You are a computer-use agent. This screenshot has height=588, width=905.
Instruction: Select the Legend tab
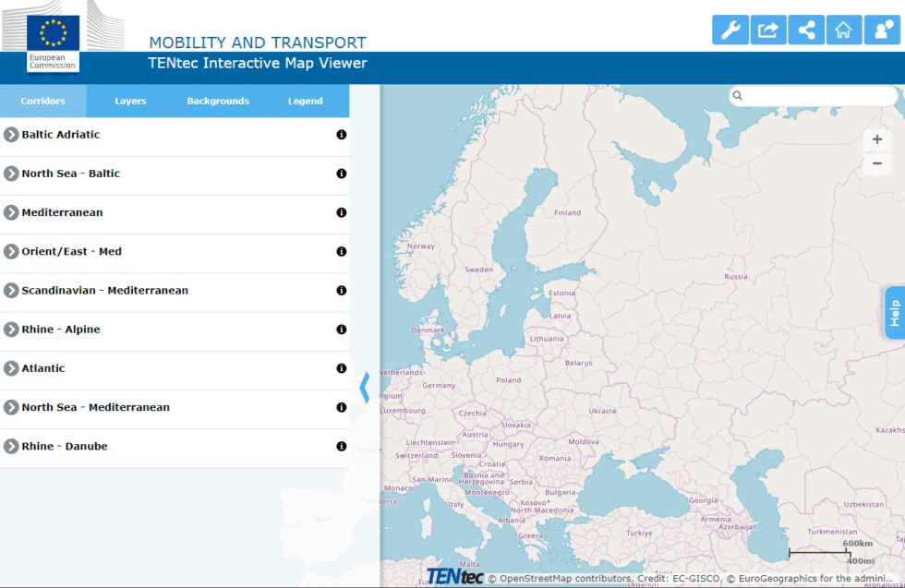point(306,101)
